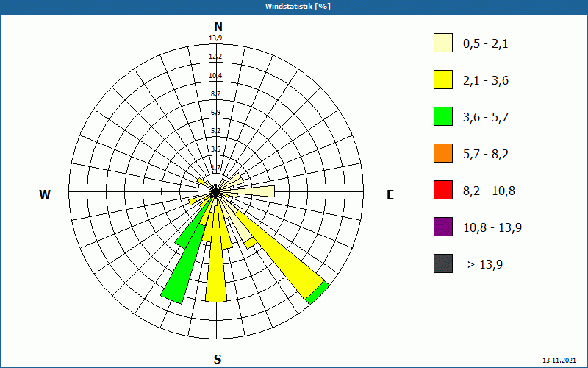Image resolution: width=588 pixels, height=368 pixels.
Task: Click the N compass label
Action: click(x=218, y=26)
